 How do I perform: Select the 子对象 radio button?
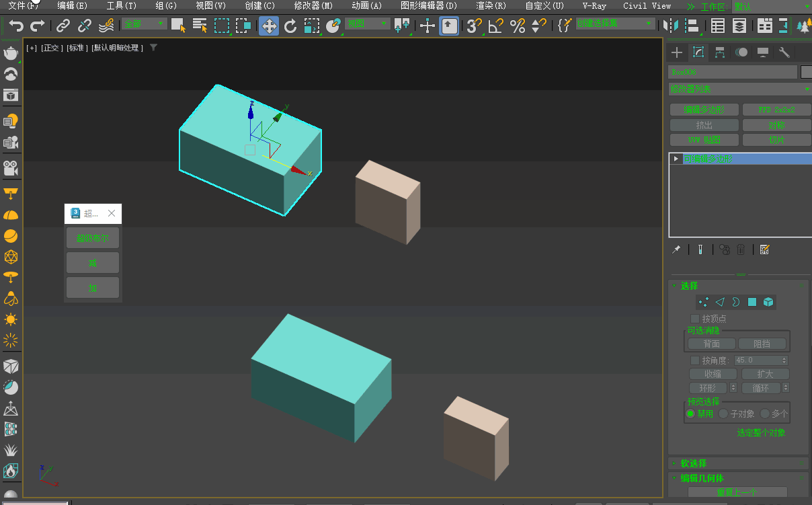click(x=723, y=414)
